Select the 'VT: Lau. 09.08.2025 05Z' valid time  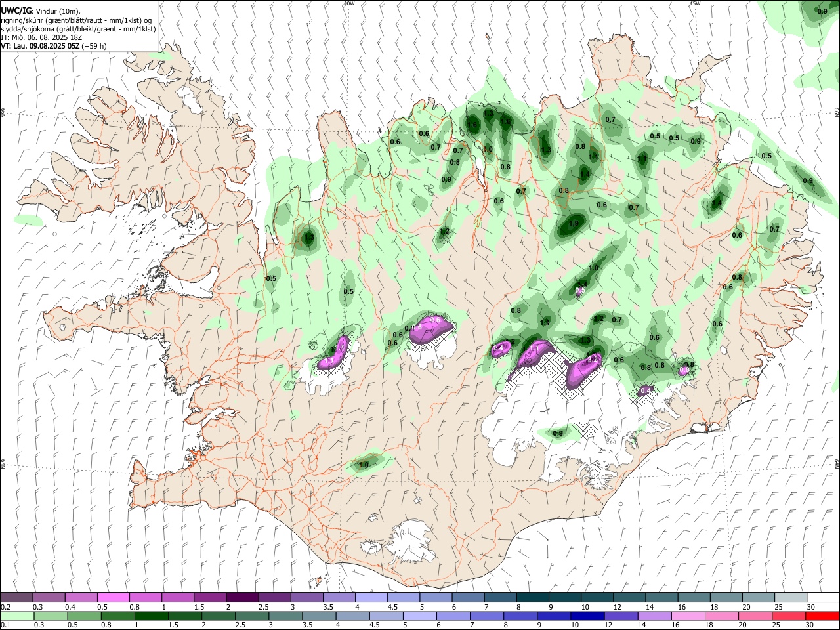[40, 46]
